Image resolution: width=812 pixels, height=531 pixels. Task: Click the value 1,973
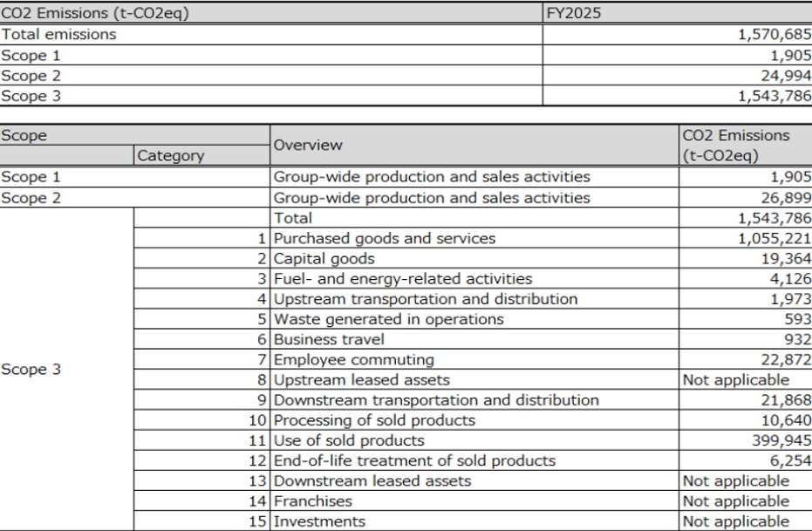point(746,298)
